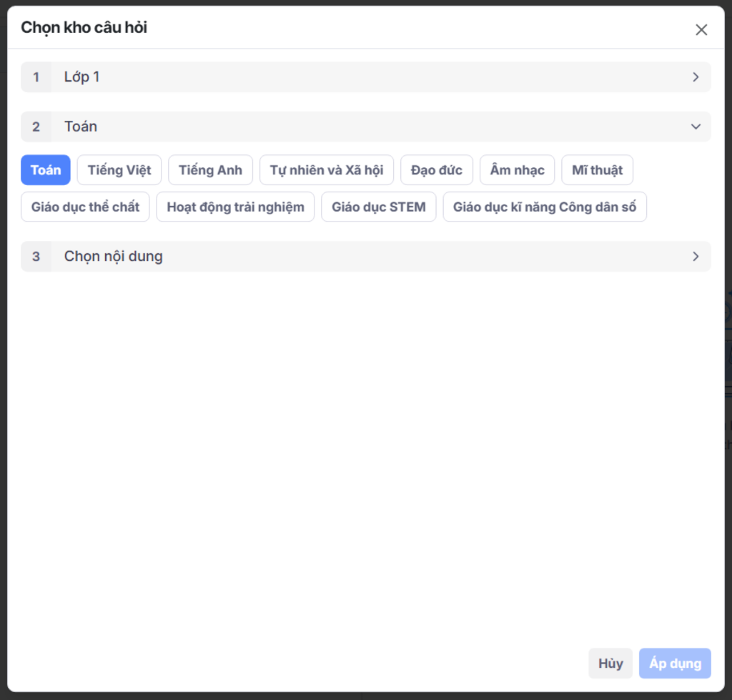Pick the Mĩ thuật subject chip

[597, 170]
